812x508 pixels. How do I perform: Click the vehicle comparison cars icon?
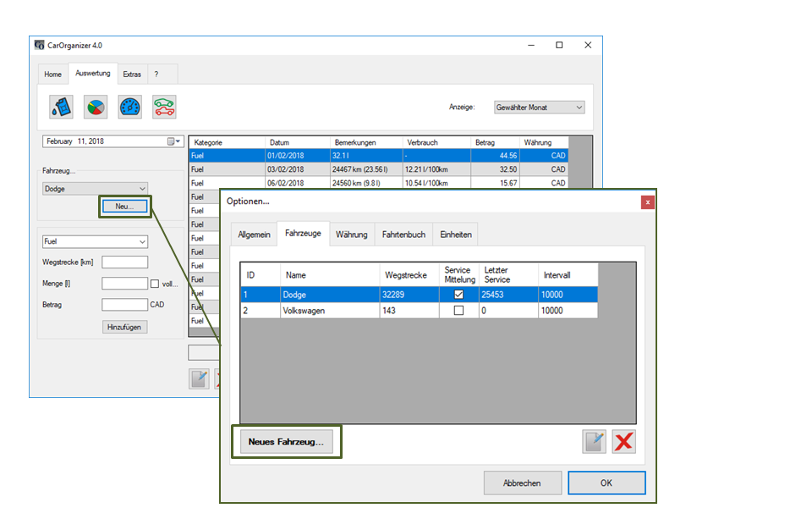164,107
